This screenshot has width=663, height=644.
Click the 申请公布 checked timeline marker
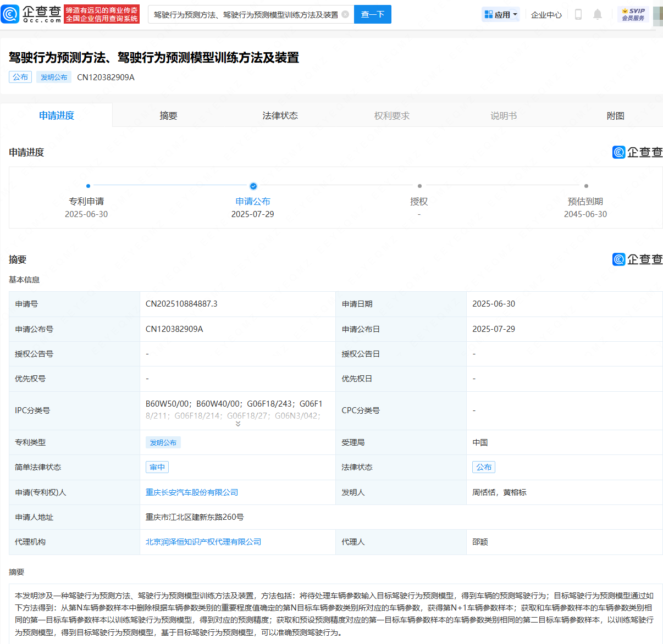(253, 186)
